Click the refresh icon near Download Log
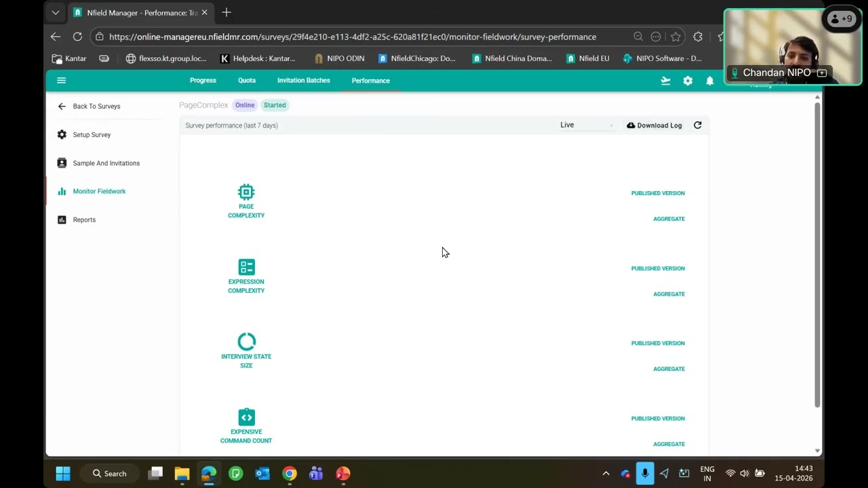The image size is (868, 488). pyautogui.click(x=697, y=125)
